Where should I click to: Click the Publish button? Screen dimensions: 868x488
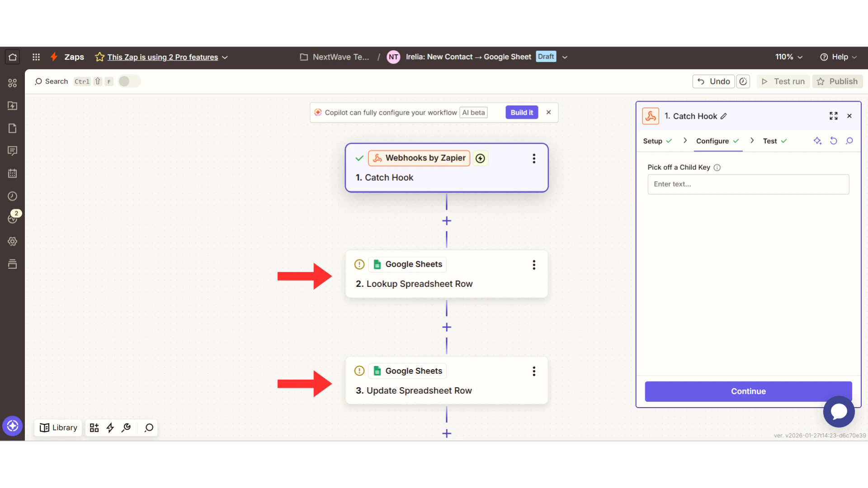[837, 81]
